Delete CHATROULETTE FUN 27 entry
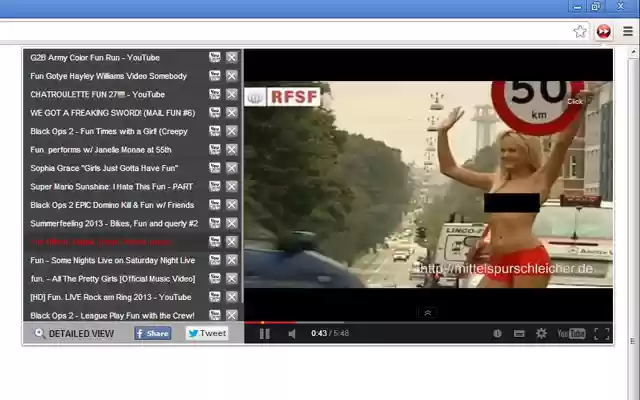Viewport: 640px width, 400px height. [x=232, y=94]
